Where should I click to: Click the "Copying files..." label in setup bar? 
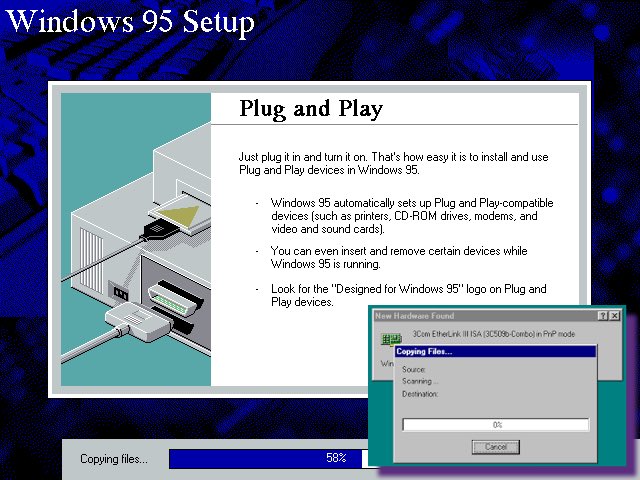click(x=114, y=459)
